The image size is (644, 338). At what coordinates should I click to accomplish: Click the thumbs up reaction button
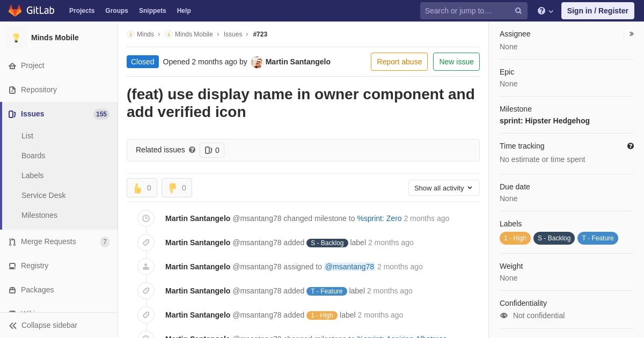142,188
